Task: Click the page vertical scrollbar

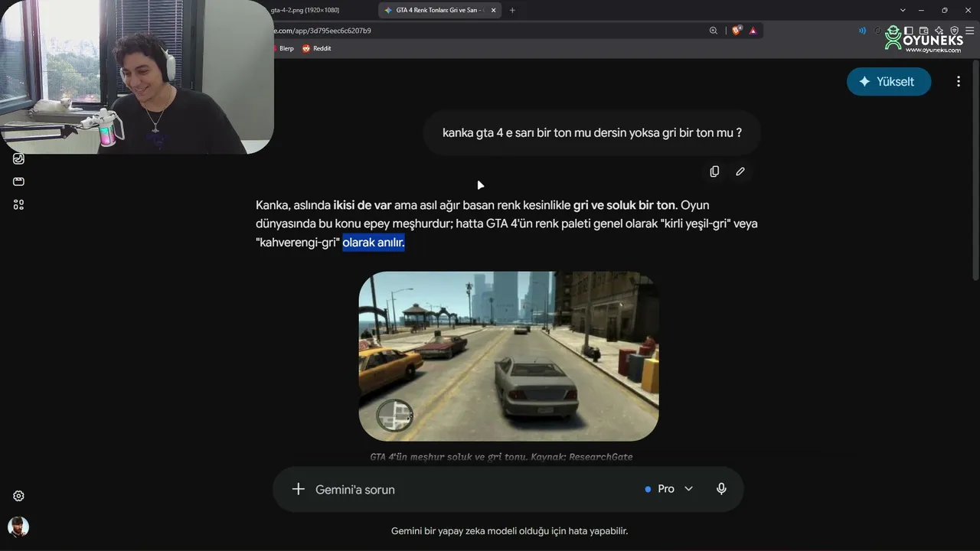Action: point(975,170)
